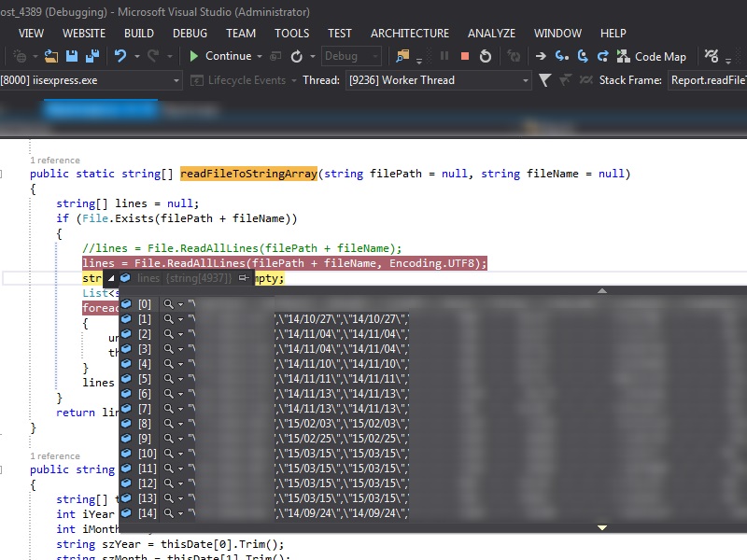Open text visualizer magnifier for item [5]
This screenshot has width=747, height=560.
click(168, 379)
